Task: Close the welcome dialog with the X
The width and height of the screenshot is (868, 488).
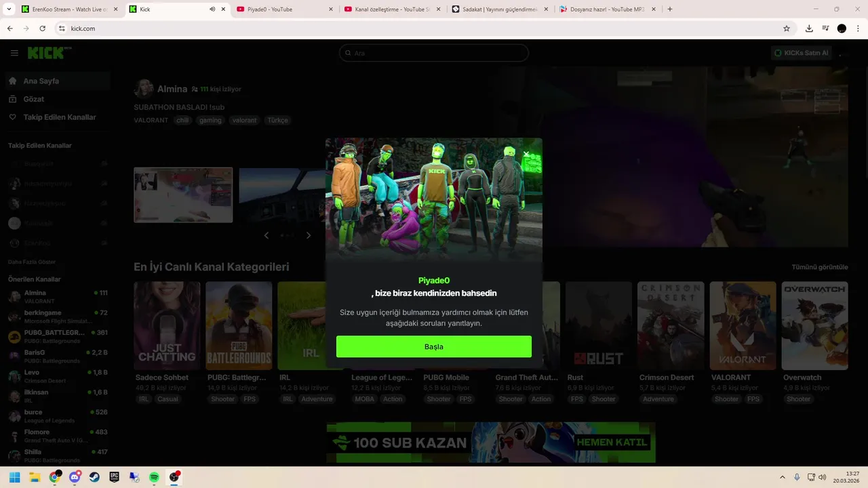Action: pos(526,154)
